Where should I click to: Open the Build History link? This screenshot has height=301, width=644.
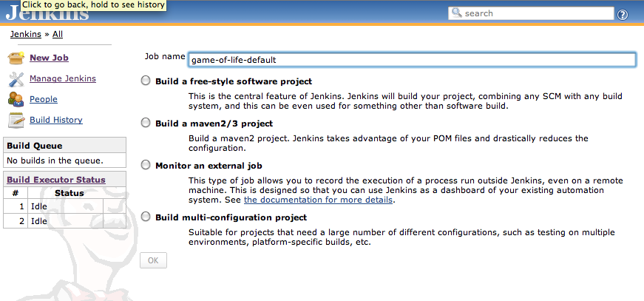pos(56,120)
